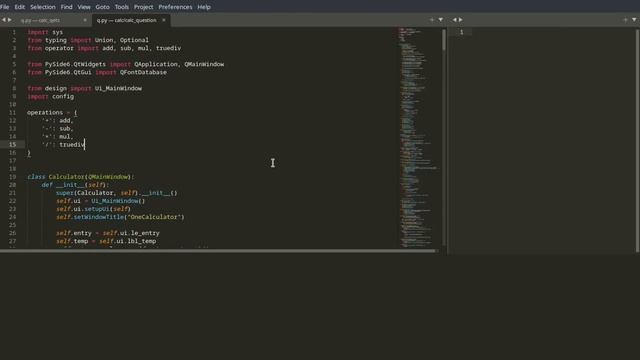Image resolution: width=640 pixels, height=360 pixels.
Task: Open the Goto menu
Action: (x=102, y=7)
